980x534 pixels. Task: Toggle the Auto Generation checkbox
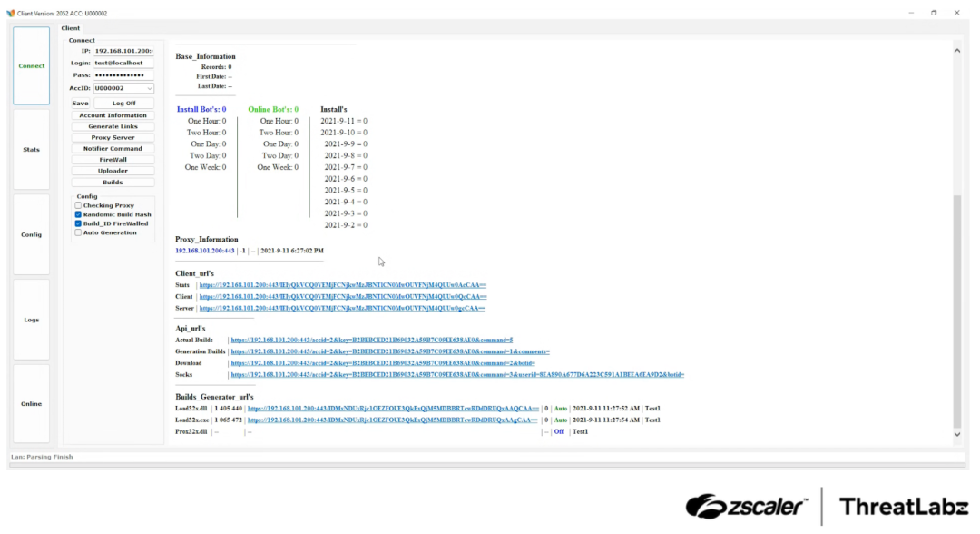tap(78, 233)
